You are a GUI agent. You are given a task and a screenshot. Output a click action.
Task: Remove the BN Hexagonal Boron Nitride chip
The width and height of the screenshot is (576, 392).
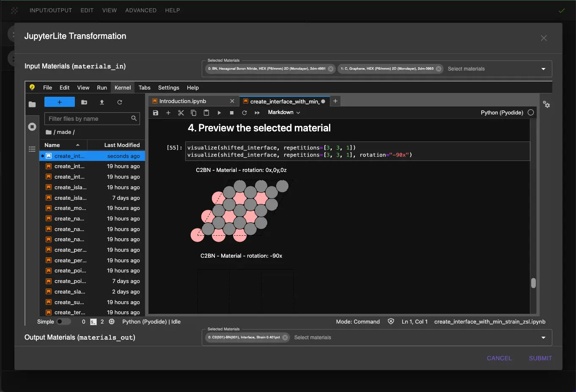[x=331, y=69]
